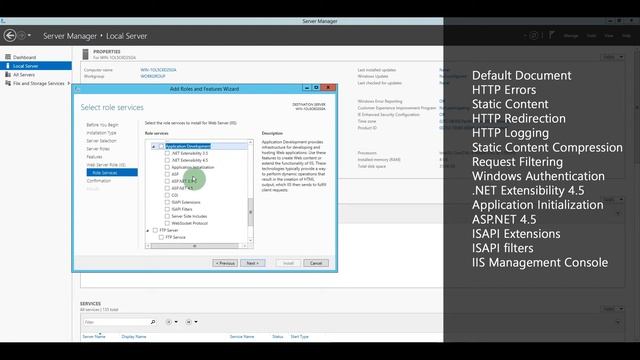Click the horizontal scrollbar of role services list

[x=195, y=246]
